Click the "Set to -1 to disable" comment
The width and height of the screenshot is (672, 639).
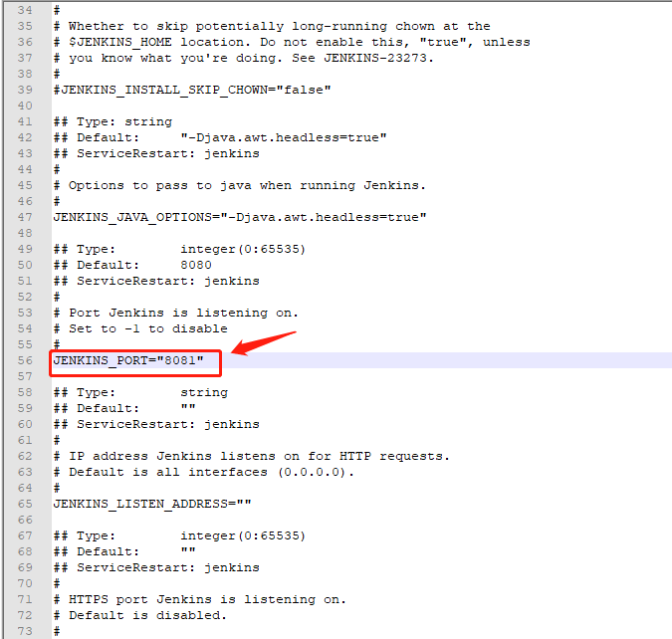(x=147, y=328)
